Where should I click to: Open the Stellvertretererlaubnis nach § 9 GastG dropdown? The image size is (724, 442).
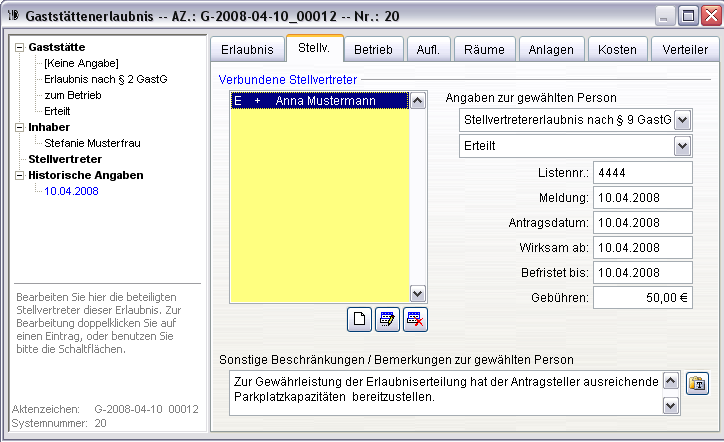coord(683,120)
